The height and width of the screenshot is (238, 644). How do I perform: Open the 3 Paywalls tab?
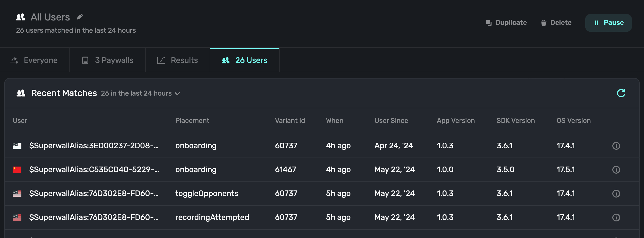coord(108,60)
